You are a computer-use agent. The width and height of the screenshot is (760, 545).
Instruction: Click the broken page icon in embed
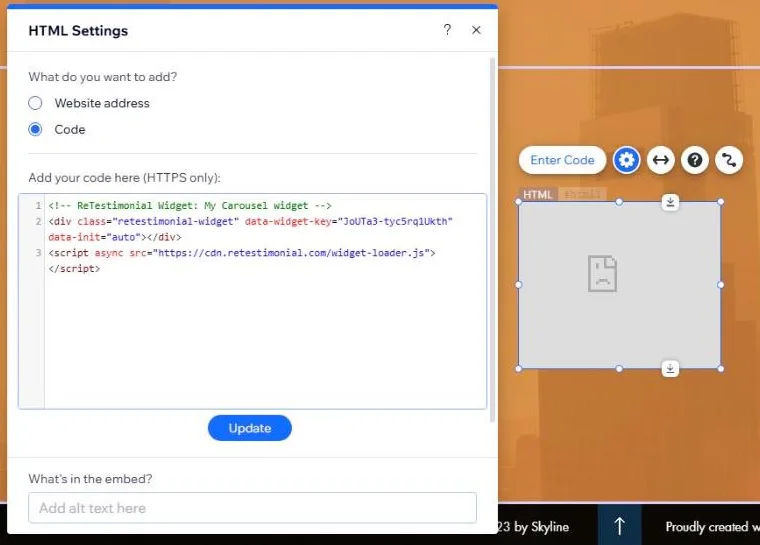click(x=602, y=273)
